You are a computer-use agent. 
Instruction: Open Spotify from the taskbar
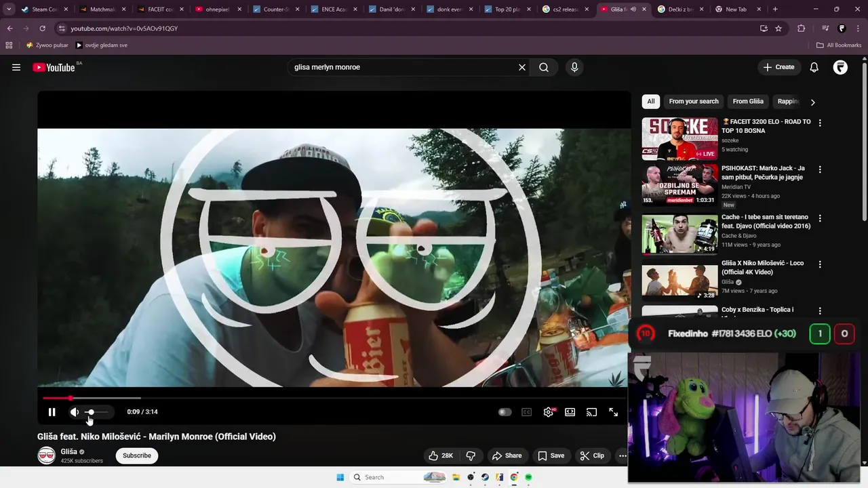528,477
